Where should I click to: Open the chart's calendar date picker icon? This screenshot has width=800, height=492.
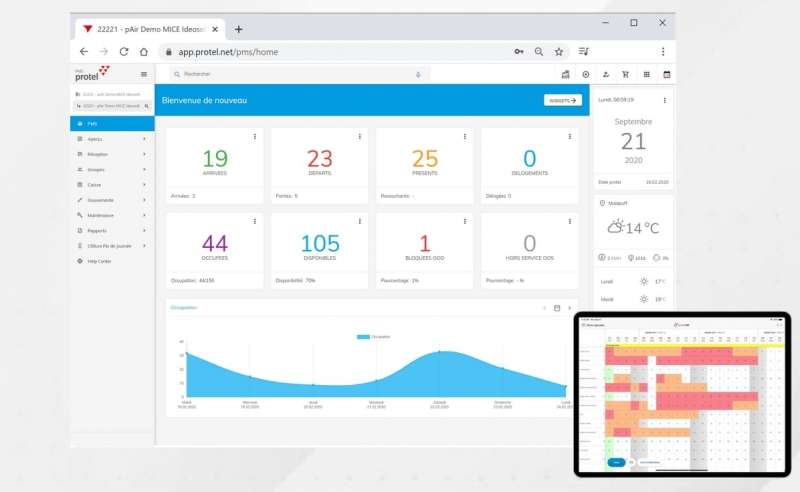pyautogui.click(x=557, y=308)
